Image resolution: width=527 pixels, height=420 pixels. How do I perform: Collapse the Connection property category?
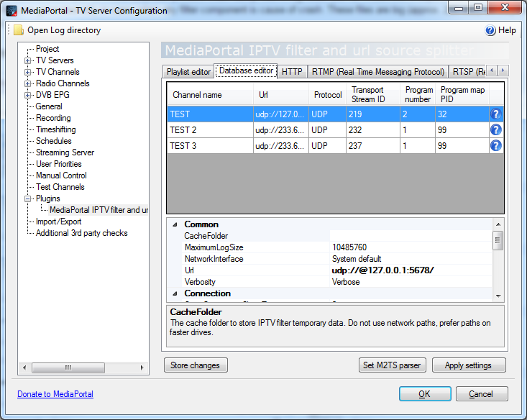point(175,293)
